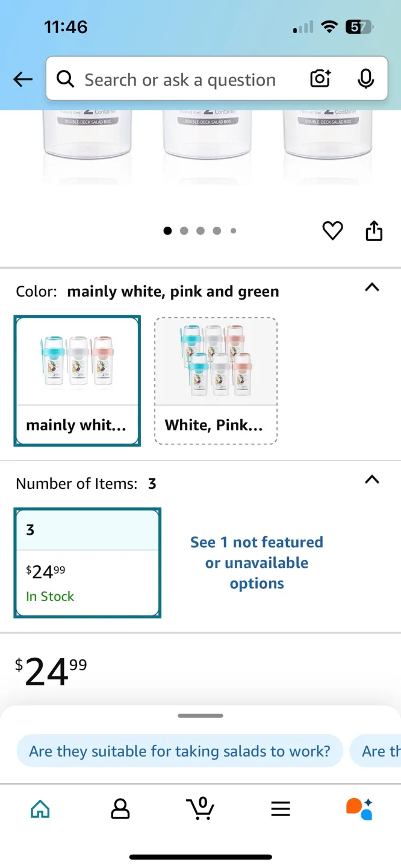Viewport: 401px width, 868px height.
Task: Tap the share icon
Action: pos(374,231)
